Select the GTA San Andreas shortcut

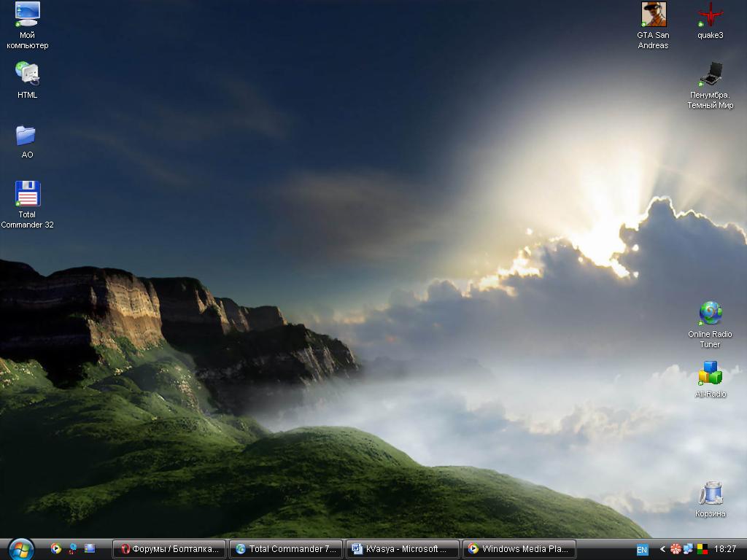click(x=653, y=26)
